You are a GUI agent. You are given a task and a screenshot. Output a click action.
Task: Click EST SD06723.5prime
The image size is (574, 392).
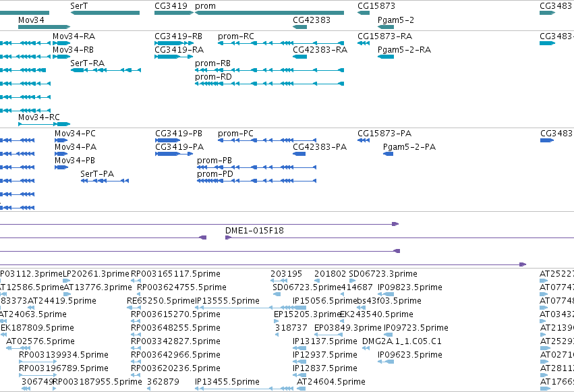pos(277,294)
